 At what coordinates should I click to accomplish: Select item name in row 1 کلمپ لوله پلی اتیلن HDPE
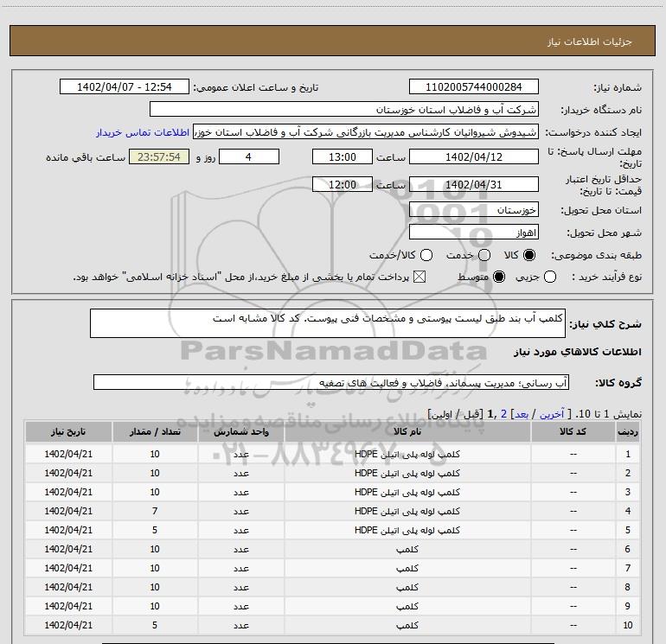click(x=407, y=454)
